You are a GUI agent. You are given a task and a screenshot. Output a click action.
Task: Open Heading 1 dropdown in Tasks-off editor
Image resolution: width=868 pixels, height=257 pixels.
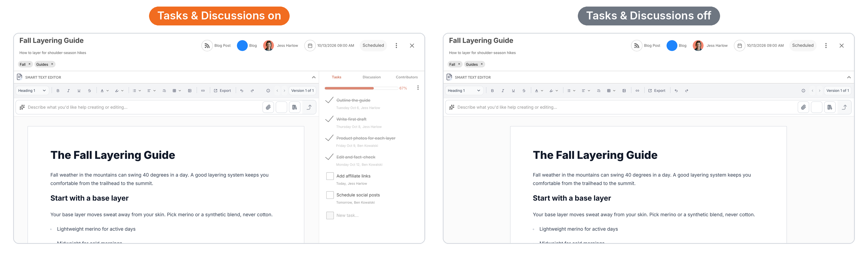[x=464, y=90]
